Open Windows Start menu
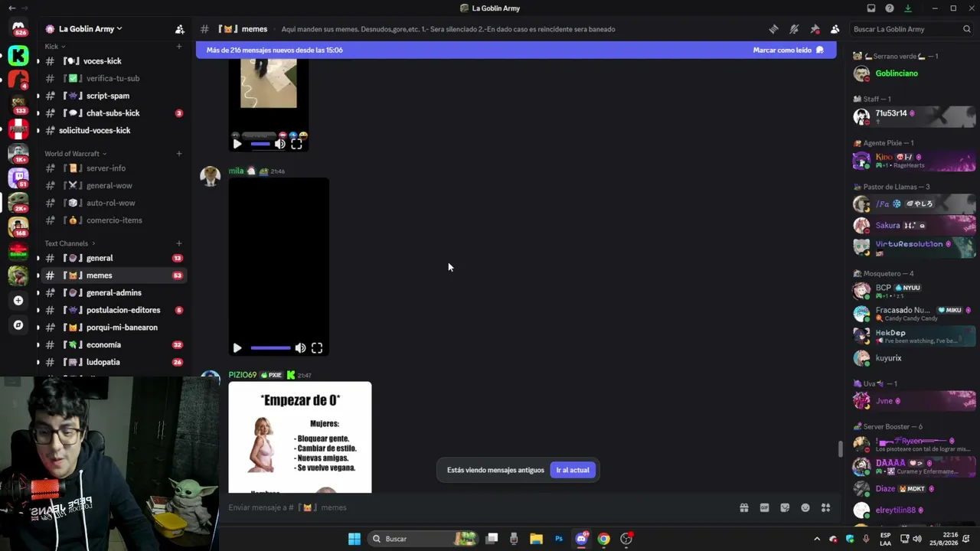The image size is (980, 551). (354, 539)
